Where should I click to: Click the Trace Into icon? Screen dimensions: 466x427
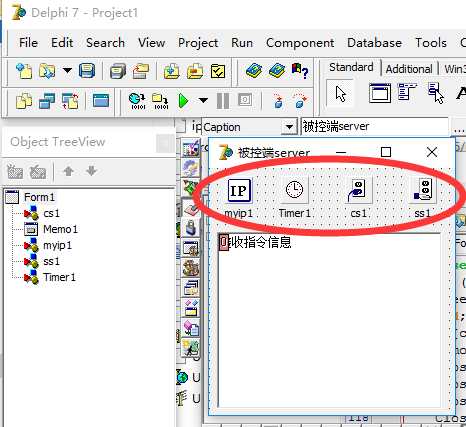click(278, 101)
